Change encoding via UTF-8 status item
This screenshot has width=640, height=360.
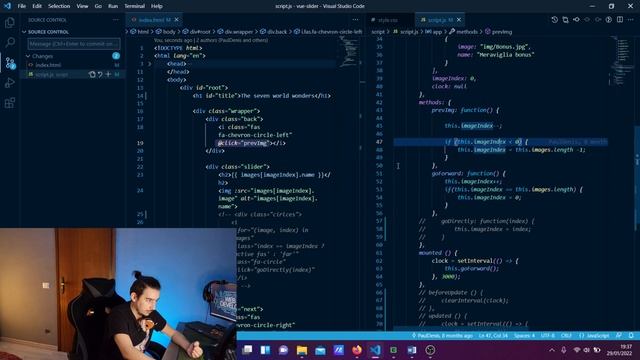[547, 336]
